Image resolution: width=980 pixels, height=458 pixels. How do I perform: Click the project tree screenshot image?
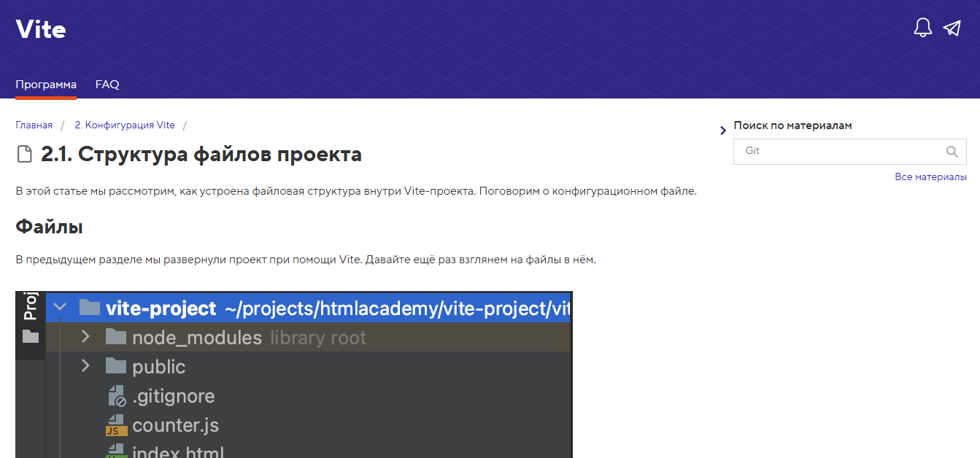coord(294,374)
